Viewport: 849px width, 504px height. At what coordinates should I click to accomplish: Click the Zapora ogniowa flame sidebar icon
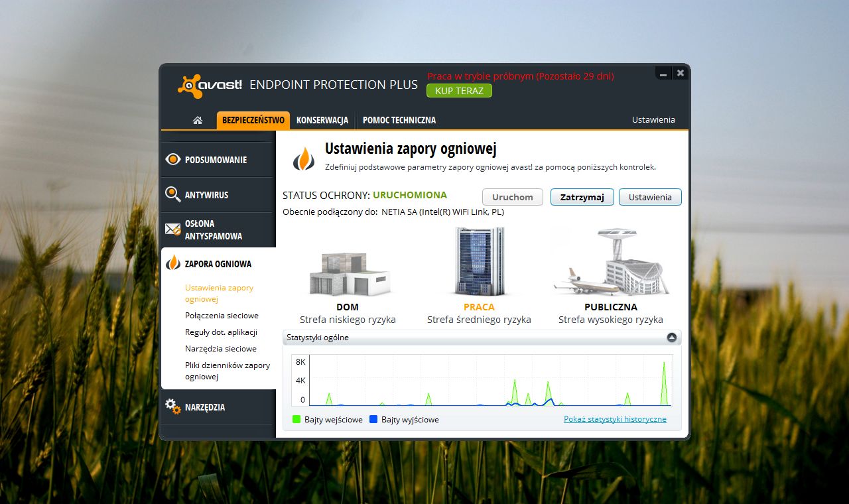(x=173, y=263)
